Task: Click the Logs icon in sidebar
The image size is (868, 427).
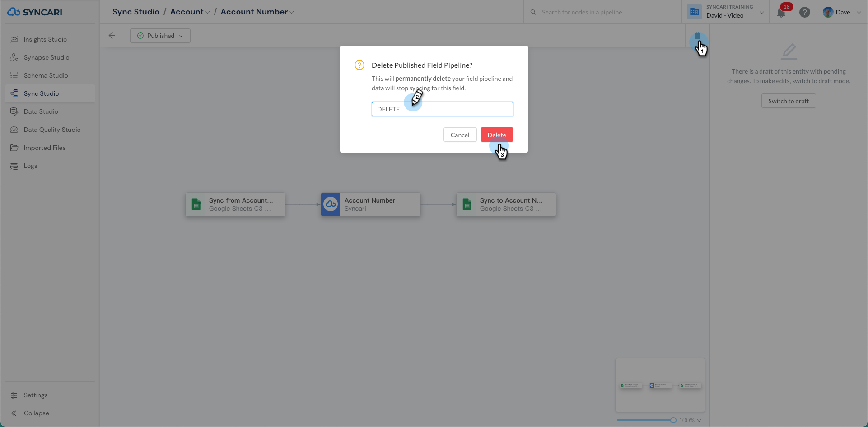Action: pyautogui.click(x=14, y=166)
